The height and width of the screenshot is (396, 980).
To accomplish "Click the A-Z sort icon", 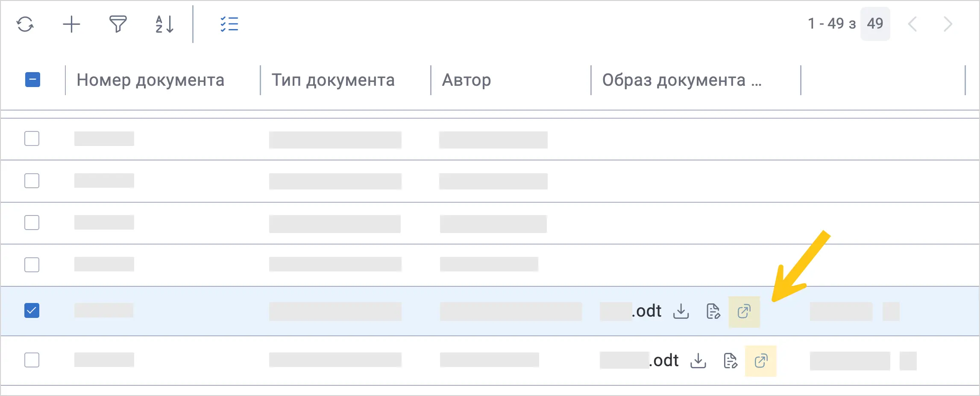I will [164, 24].
